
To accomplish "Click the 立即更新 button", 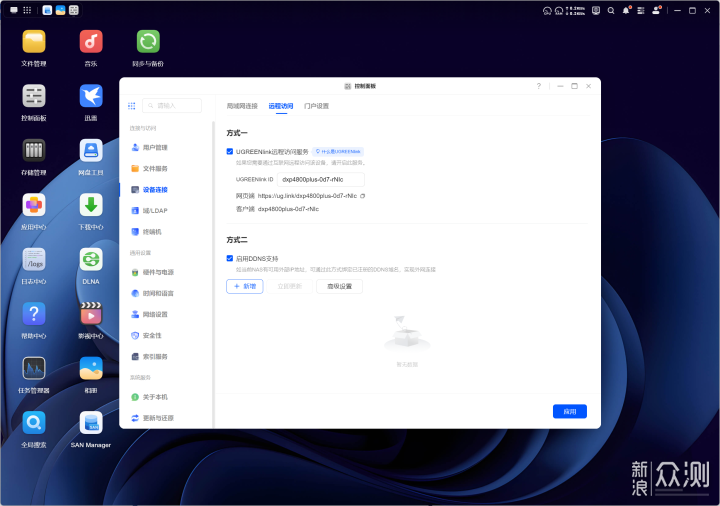I will coord(290,287).
